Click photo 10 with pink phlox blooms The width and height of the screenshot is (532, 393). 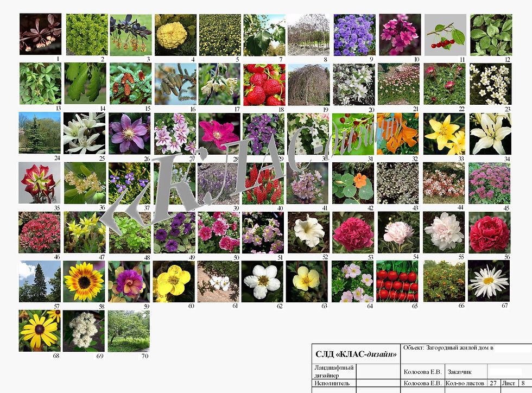click(400, 35)
